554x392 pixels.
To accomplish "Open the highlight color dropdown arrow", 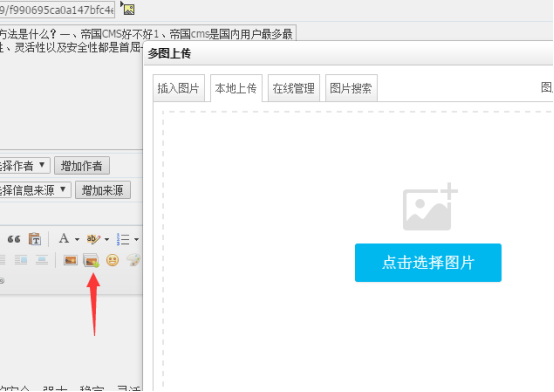I will pos(107,239).
